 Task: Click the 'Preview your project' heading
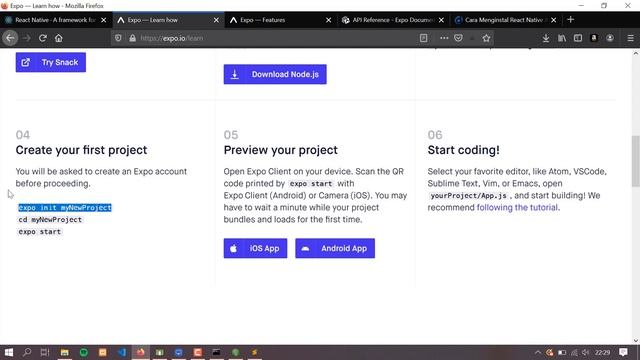281,150
